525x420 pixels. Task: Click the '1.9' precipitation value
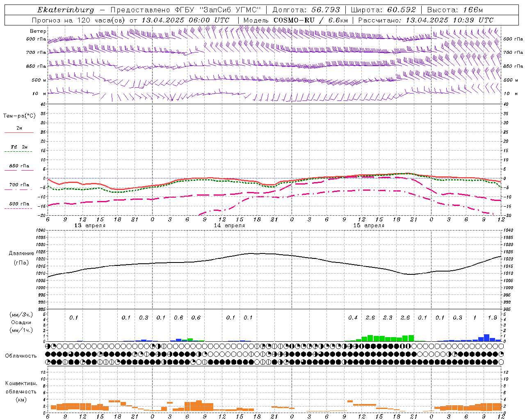point(492,317)
